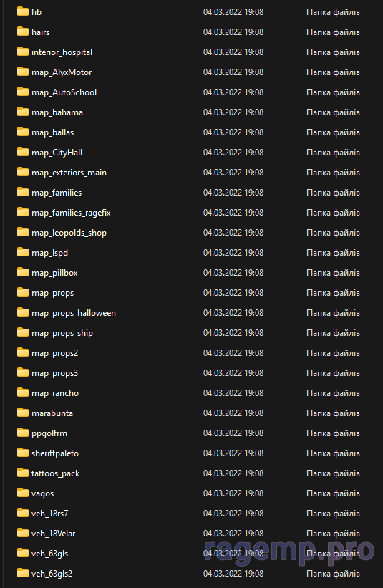
Task: Select the fib folder icon
Action: coord(23,11)
